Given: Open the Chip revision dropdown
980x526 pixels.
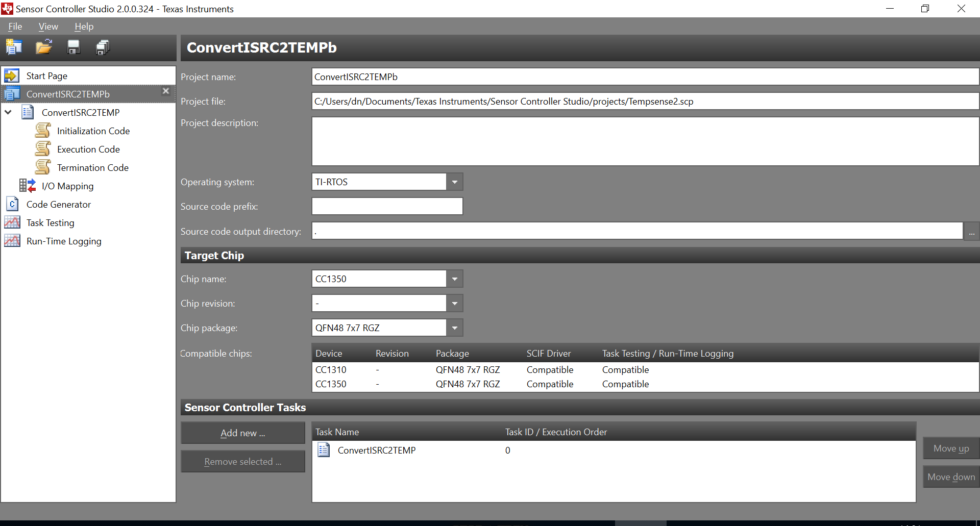Looking at the screenshot, I should 455,303.
